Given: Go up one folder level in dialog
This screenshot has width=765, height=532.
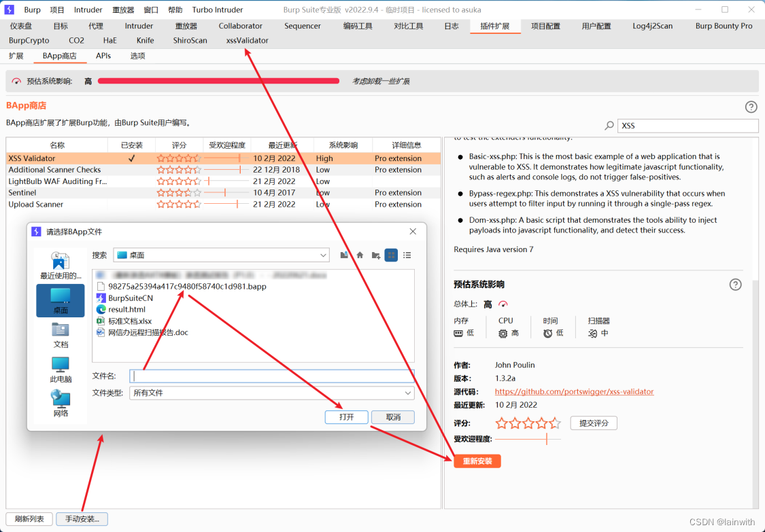Looking at the screenshot, I should click(344, 255).
